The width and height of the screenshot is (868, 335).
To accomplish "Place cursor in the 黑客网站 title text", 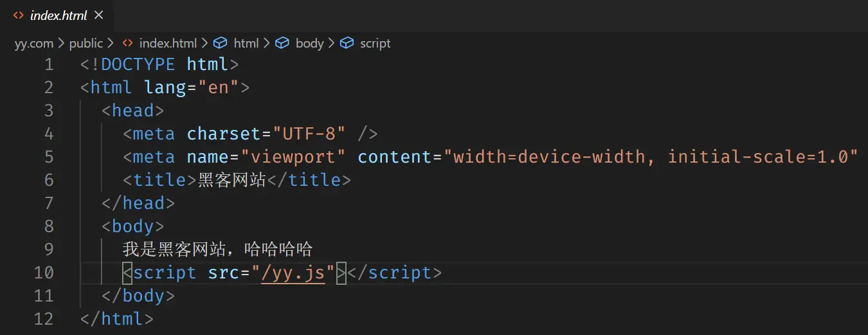I will click(x=231, y=180).
